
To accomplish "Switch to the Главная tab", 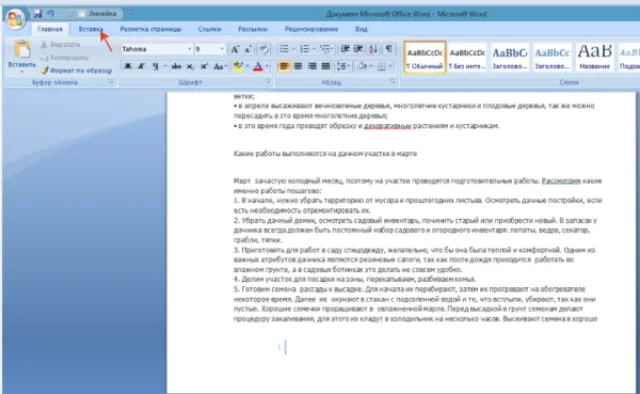I will point(50,29).
